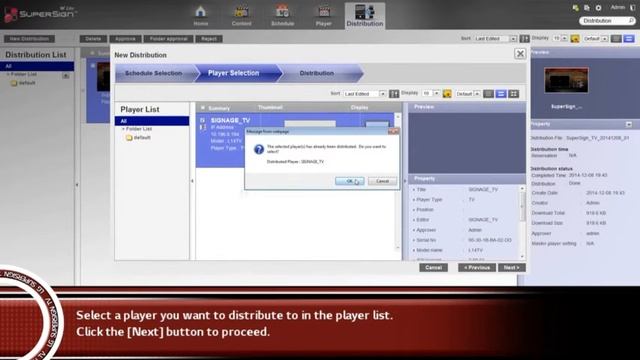Toggle sort order icon in dialog toolbar
The width and height of the screenshot is (640, 360).
click(x=394, y=94)
